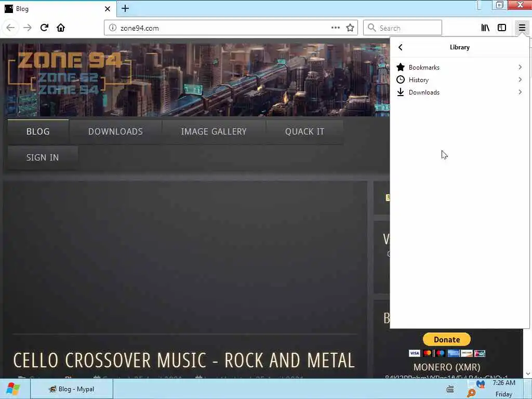Click the Downloads arrow icon

coord(401,92)
